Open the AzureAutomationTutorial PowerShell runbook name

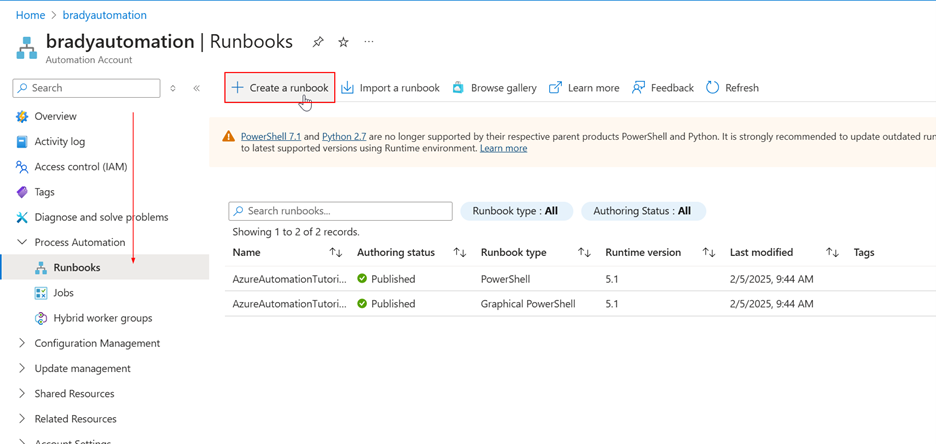click(x=289, y=279)
